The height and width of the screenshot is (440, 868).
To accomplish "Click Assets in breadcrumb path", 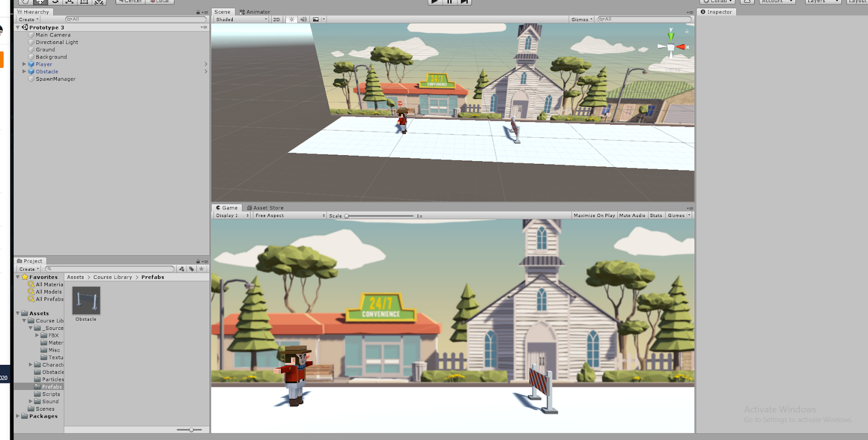I will 75,277.
